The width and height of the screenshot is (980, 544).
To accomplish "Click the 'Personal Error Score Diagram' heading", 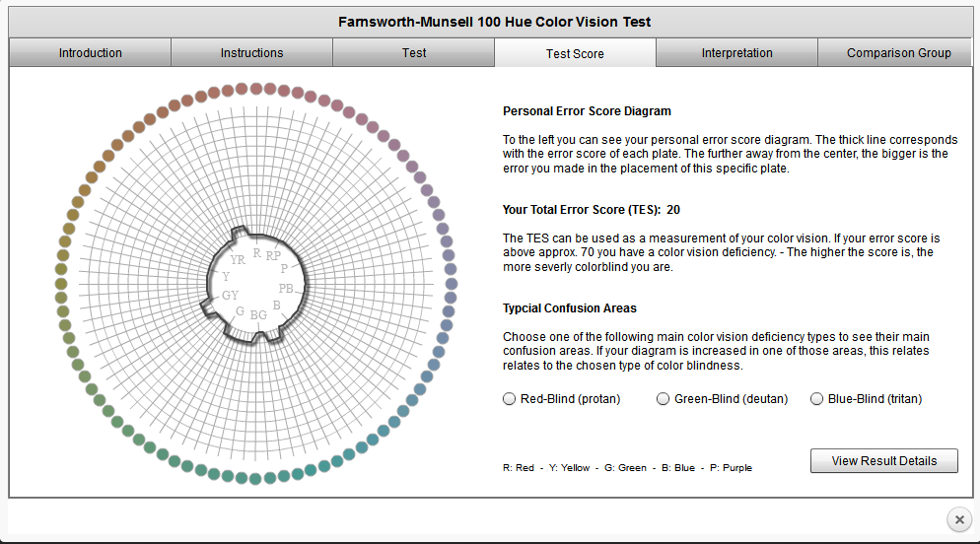I will click(x=587, y=111).
